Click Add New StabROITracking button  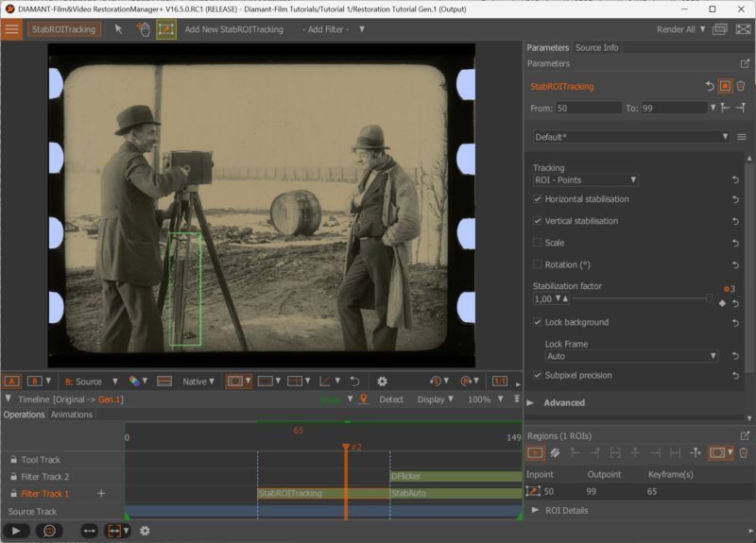point(233,29)
